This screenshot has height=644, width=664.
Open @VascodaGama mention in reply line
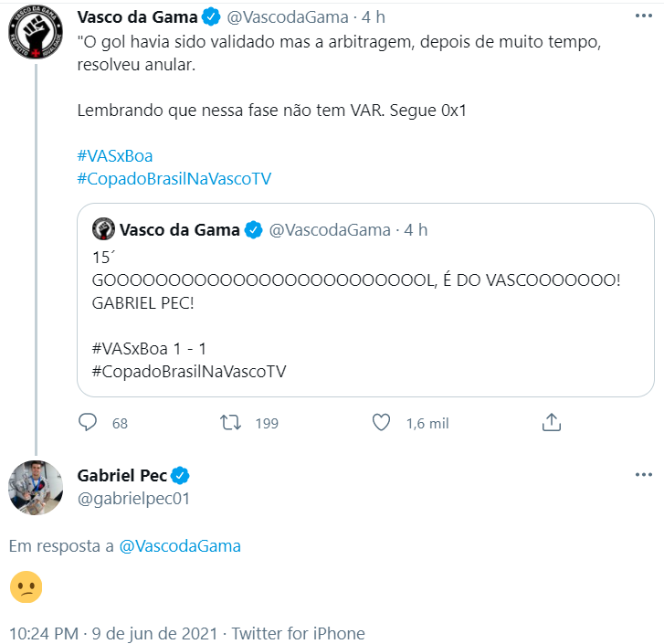pos(180,545)
